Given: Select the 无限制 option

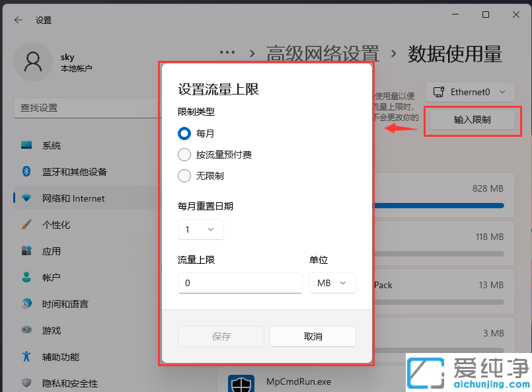Looking at the screenshot, I should (x=184, y=176).
